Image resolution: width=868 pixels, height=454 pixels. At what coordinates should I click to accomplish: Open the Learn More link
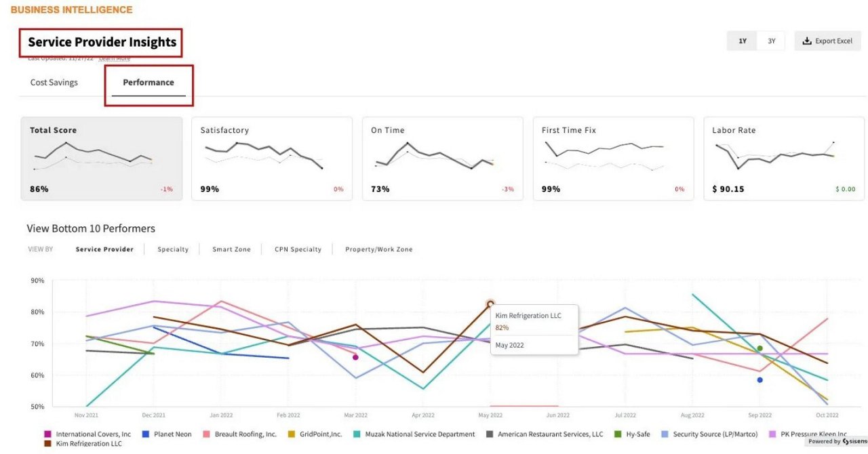(x=115, y=58)
